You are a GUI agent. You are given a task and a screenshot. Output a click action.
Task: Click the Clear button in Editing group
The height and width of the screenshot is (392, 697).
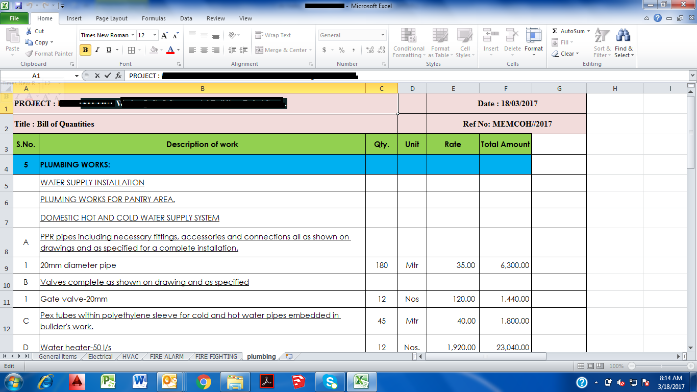click(565, 54)
